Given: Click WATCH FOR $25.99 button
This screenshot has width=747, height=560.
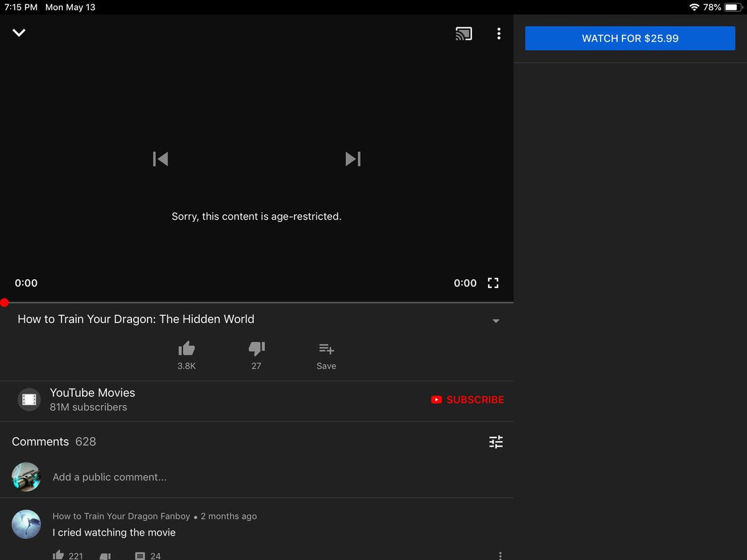Looking at the screenshot, I should pos(630,38).
